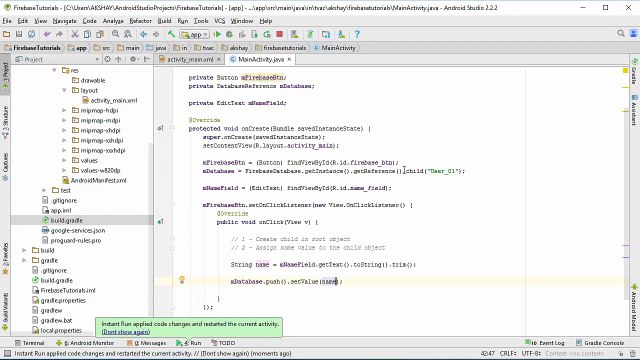This screenshot has width=640, height=360.
Task: Expand the build folder
Action: click(24, 250)
